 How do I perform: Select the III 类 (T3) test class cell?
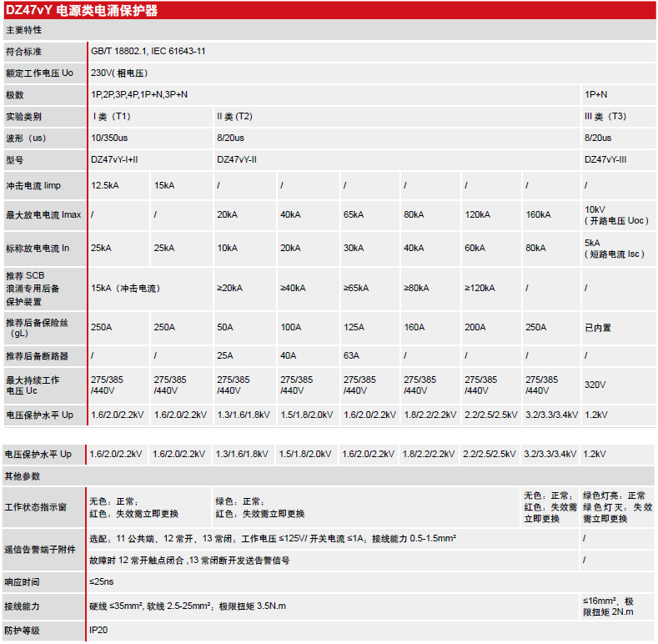[605, 117]
